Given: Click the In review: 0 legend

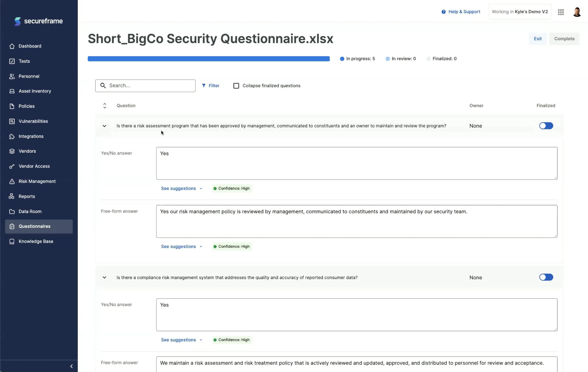Looking at the screenshot, I should 401,59.
